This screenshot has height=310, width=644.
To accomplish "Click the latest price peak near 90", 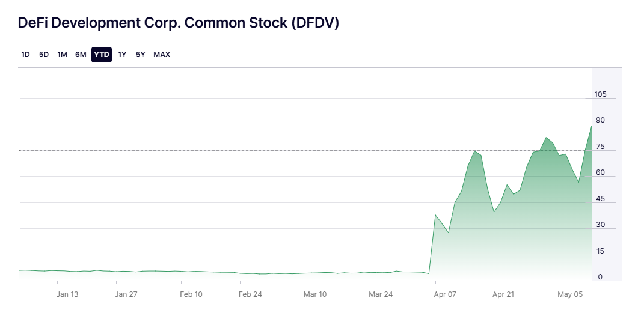I will point(591,126).
